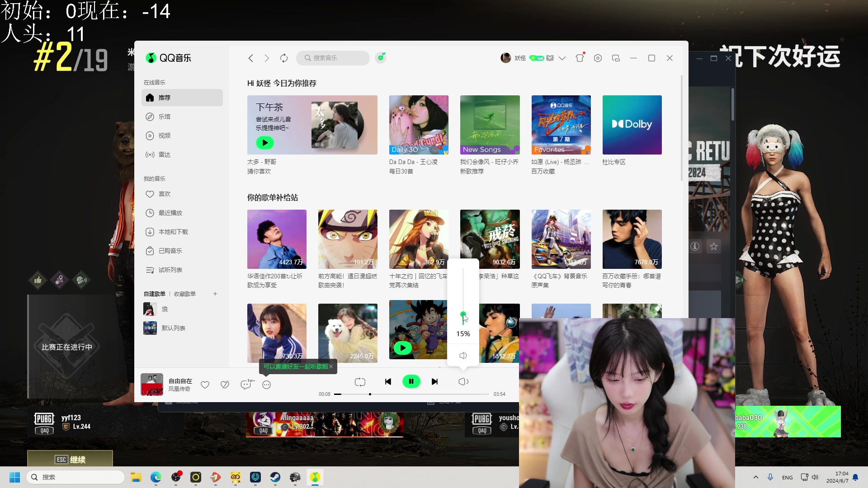Image resolution: width=868 pixels, height=488 pixels.
Task: Open 十年之约 playlist cover
Action: tap(419, 239)
